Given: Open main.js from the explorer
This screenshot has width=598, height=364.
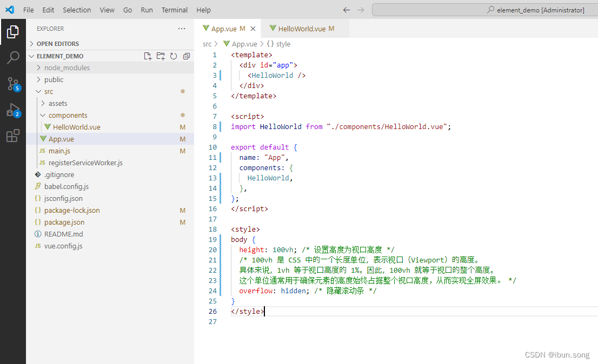Looking at the screenshot, I should point(110,151).
